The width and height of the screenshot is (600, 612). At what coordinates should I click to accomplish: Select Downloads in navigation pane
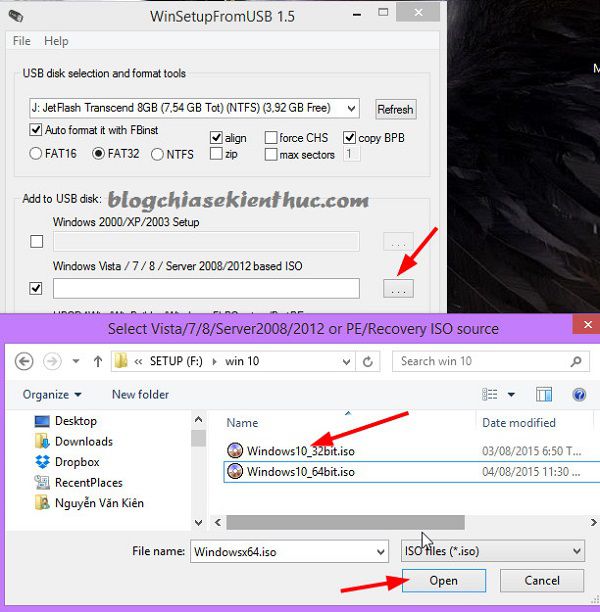click(74, 441)
